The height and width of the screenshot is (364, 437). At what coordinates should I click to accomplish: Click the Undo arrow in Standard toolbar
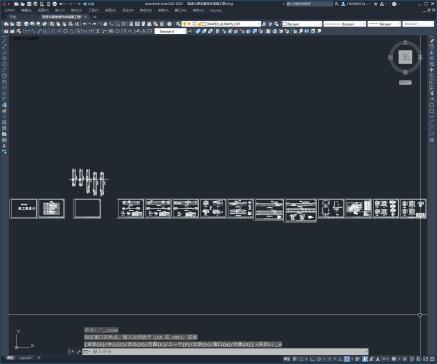point(85,24)
